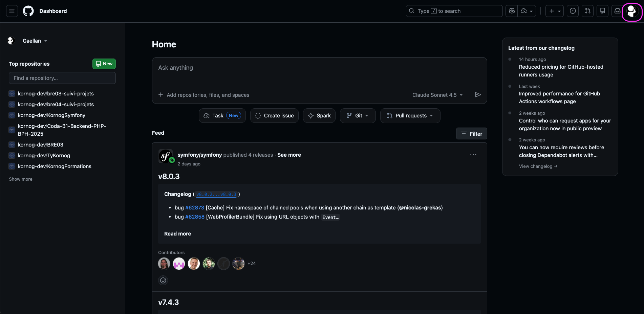Open the Pull requests icon in the header
The width and height of the screenshot is (644, 314).
tap(587, 11)
